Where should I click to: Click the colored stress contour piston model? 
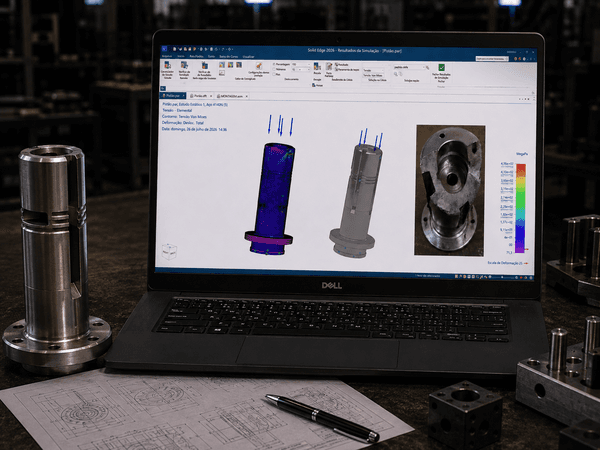click(x=270, y=198)
